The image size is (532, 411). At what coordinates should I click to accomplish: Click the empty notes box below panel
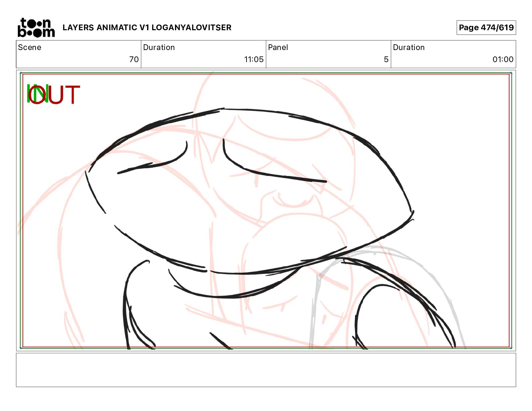coord(266,370)
